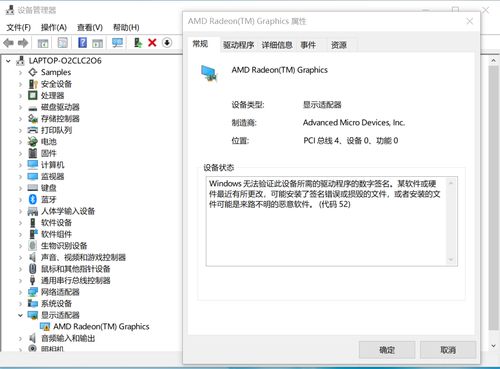Click the 确定 button

(387, 350)
